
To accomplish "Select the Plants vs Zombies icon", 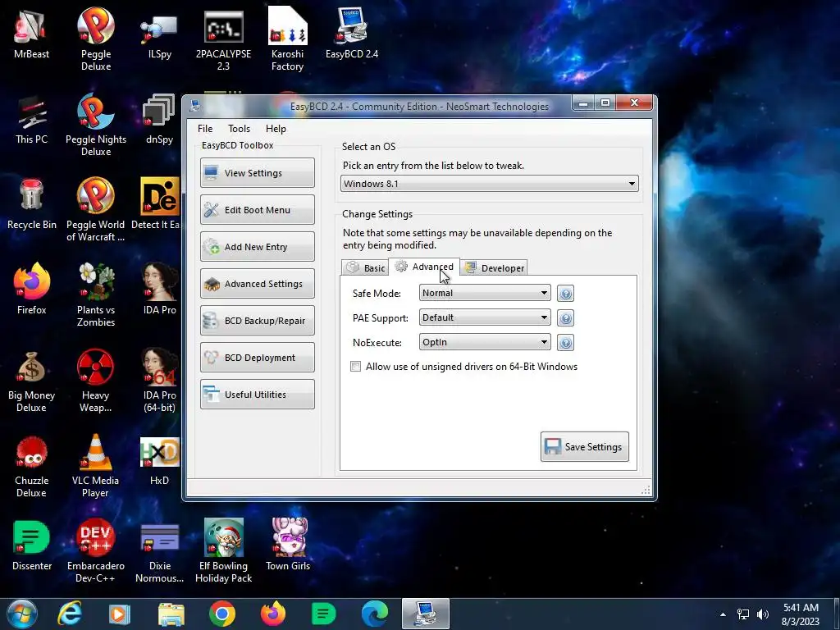I will [x=96, y=294].
